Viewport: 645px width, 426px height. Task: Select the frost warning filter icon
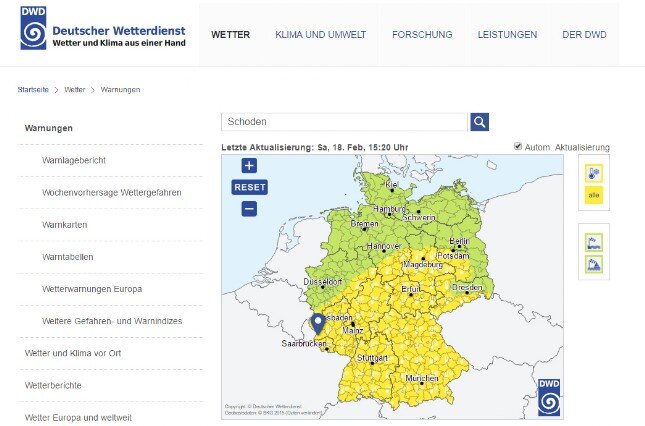point(593,174)
